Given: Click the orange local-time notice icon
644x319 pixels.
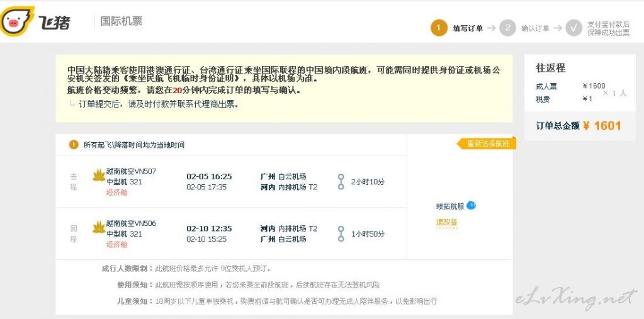Looking at the screenshot, I should point(74,145).
